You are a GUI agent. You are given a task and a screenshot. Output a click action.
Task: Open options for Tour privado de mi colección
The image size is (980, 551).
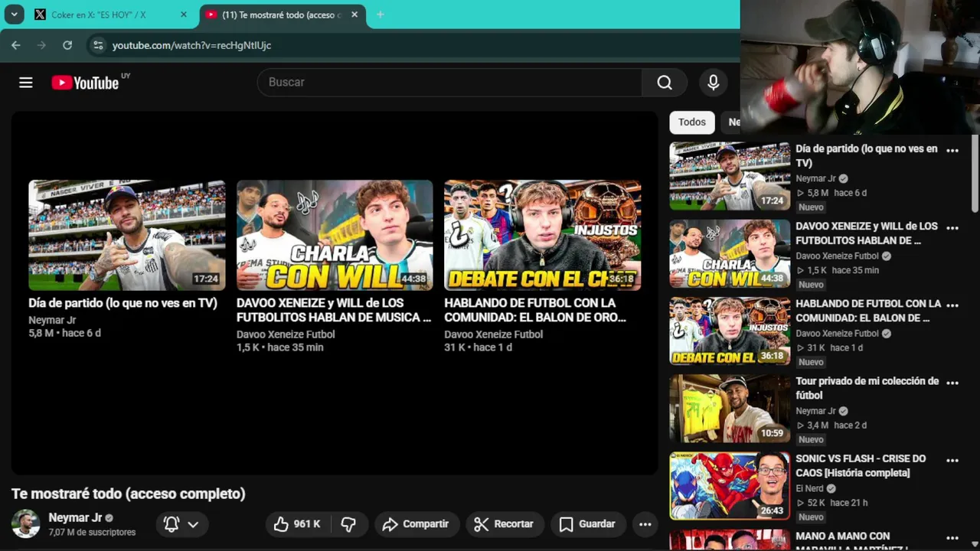[x=952, y=383]
